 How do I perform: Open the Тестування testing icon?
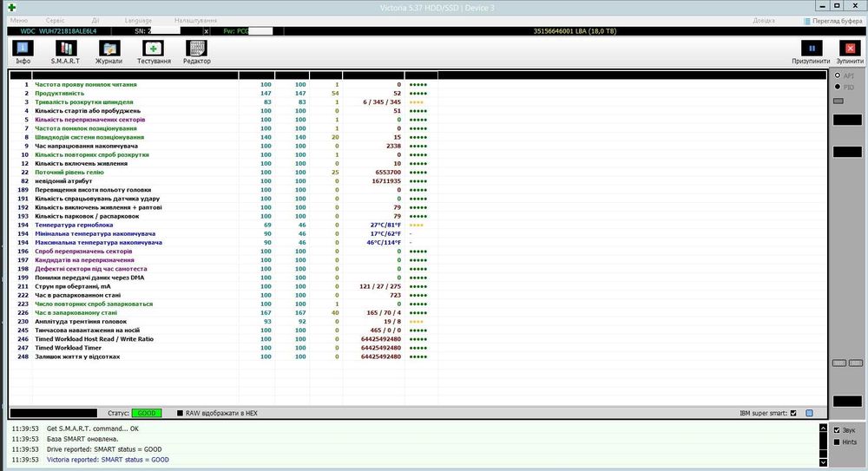point(154,53)
